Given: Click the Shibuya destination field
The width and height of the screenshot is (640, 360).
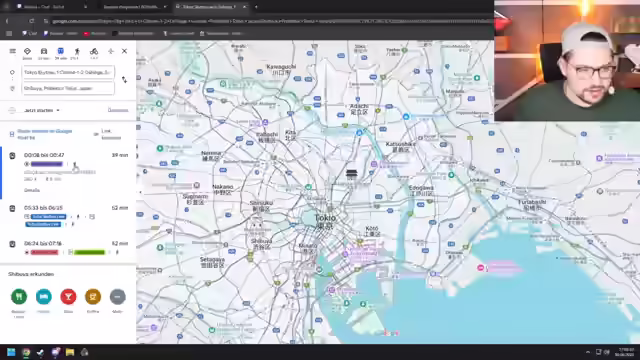Looking at the screenshot, I should click(x=68, y=88).
